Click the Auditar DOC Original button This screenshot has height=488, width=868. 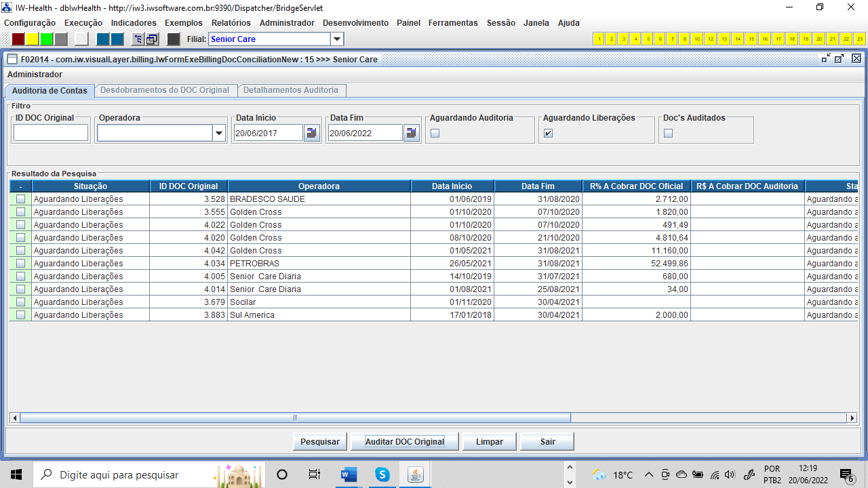pos(405,442)
